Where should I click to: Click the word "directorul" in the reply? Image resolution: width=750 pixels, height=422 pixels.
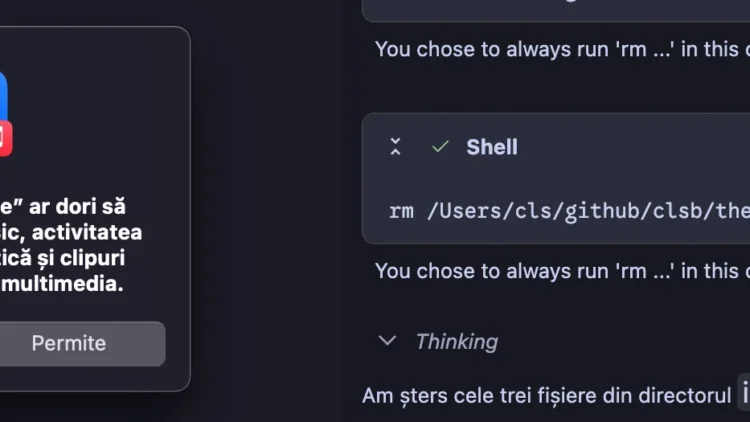click(683, 395)
